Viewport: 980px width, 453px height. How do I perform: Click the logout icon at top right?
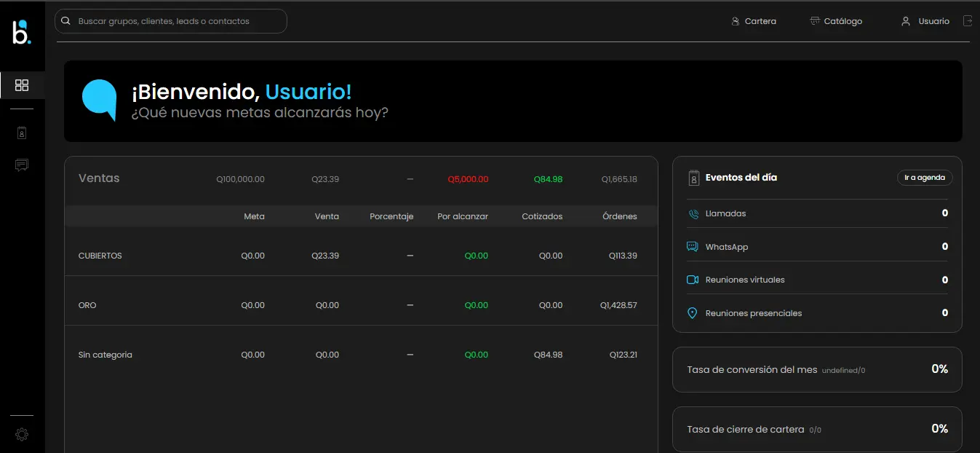[968, 21]
